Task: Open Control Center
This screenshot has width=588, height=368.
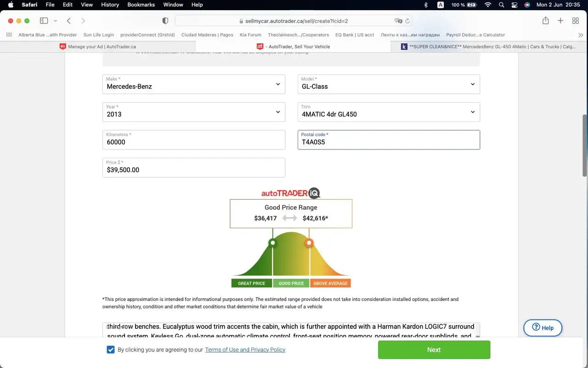Action: pos(514,5)
